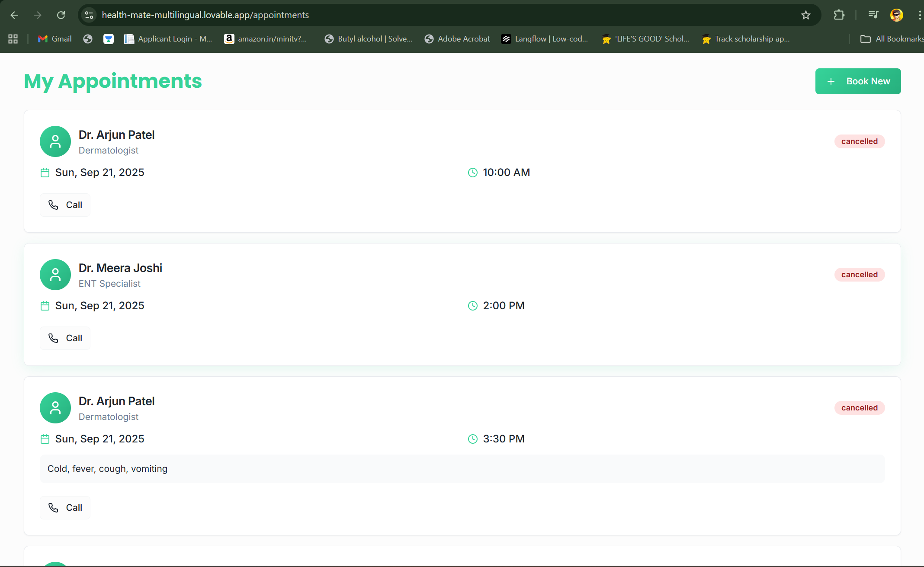Open the apps grid in bookmarks bar
Viewport: 924px width, 567px height.
tap(13, 39)
